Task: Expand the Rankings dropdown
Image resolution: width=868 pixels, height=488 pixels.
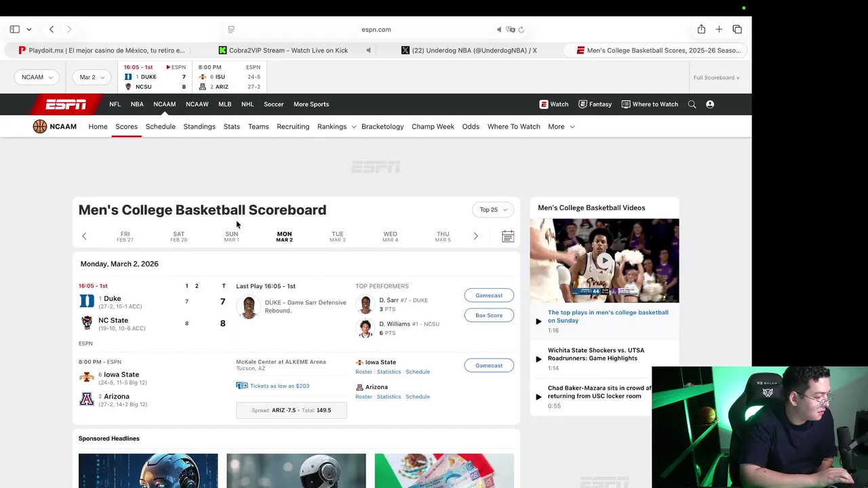Action: click(x=336, y=127)
